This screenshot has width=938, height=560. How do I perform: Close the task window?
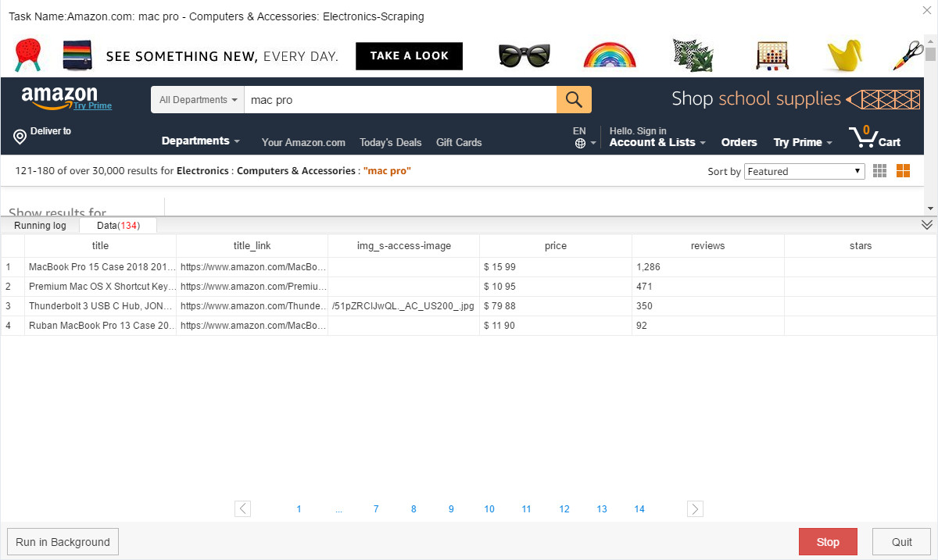click(x=927, y=9)
